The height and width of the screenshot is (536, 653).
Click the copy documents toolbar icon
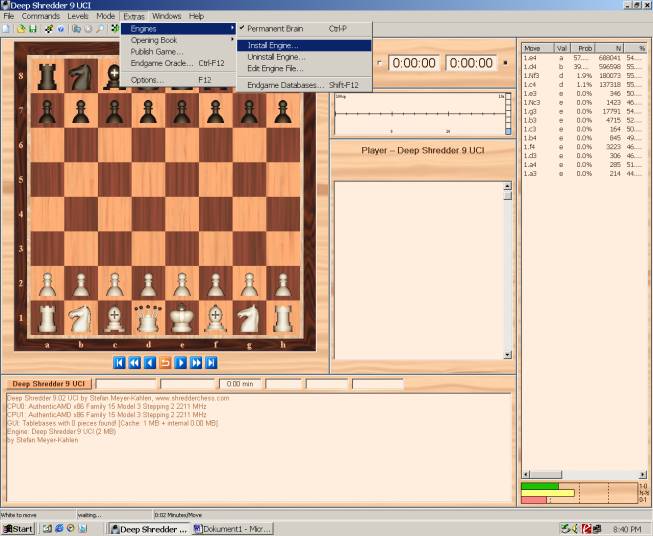[77, 28]
